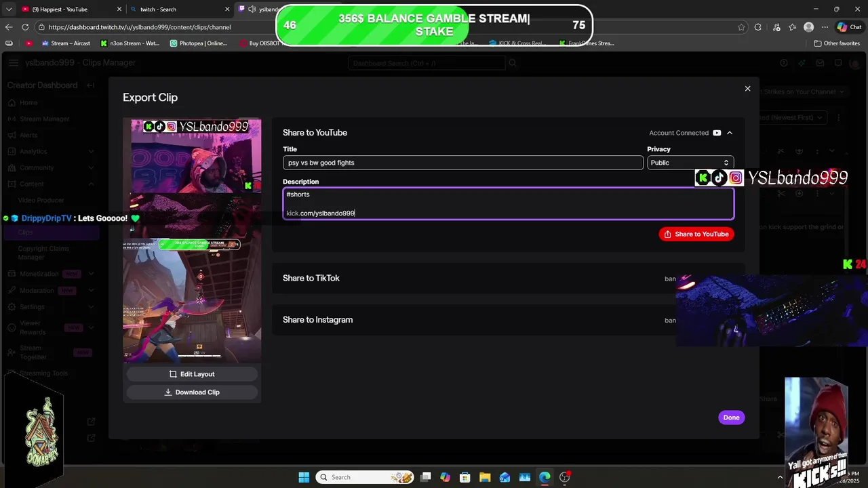Screen dimensions: 868x488
Task: Click into the Description text area
Action: point(508,203)
